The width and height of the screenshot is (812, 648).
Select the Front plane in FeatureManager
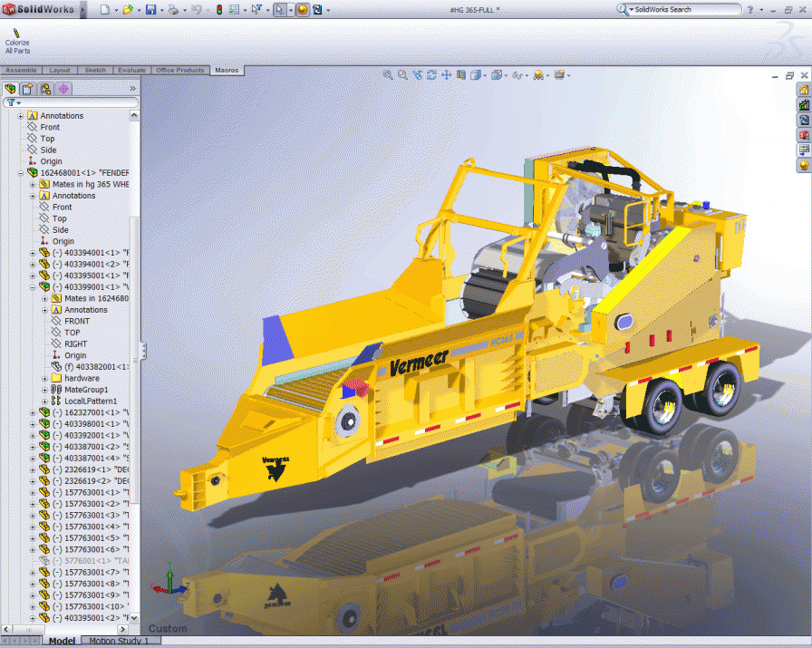coord(48,127)
